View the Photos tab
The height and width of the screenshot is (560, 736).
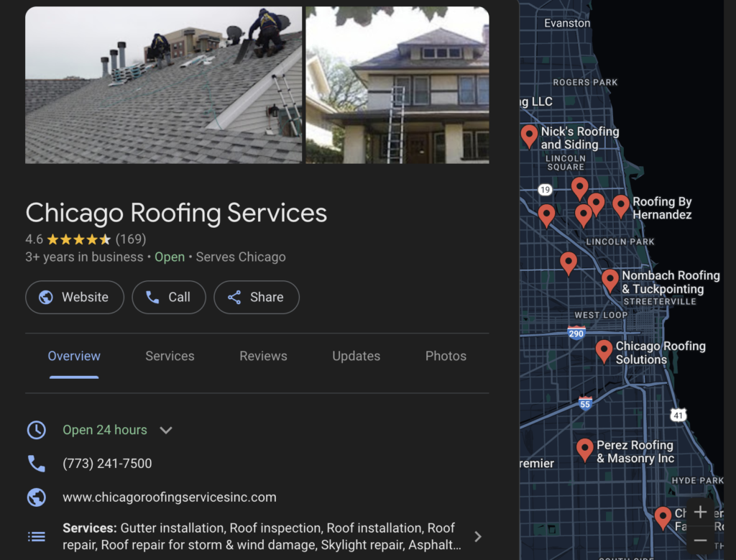tap(446, 357)
